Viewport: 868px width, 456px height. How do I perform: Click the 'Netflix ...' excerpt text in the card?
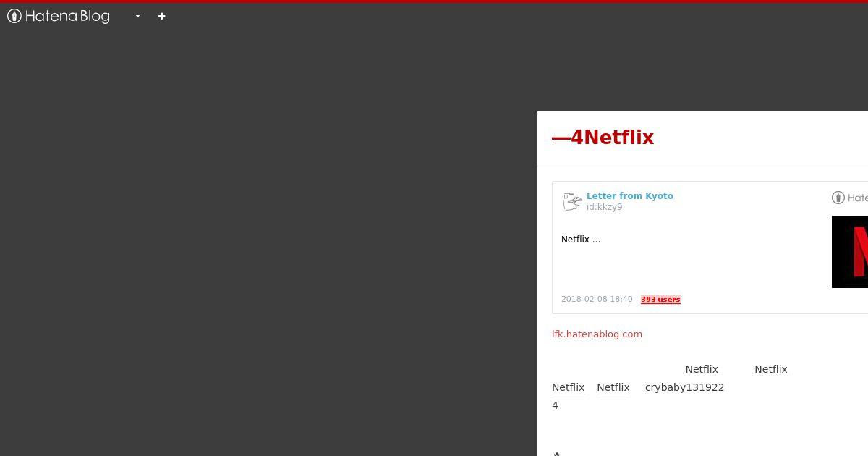581,240
